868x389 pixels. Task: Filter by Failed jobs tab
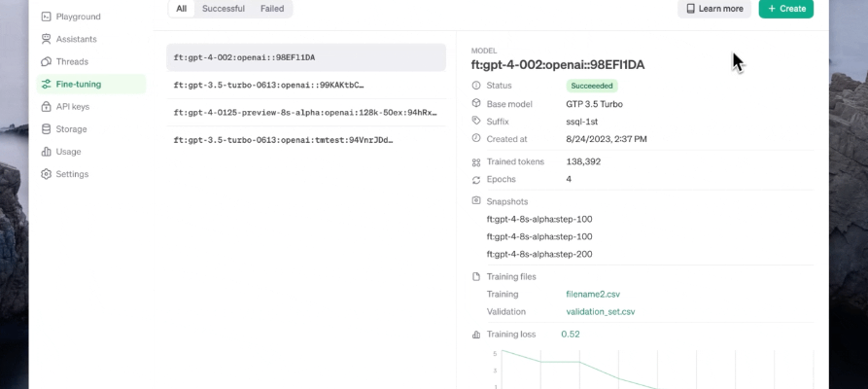click(272, 9)
